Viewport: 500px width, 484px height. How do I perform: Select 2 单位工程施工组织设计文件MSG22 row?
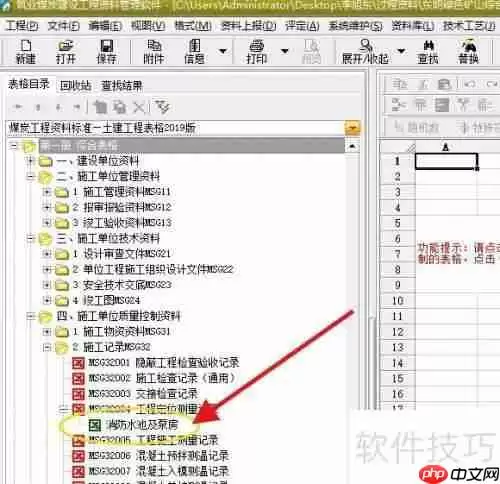153,269
